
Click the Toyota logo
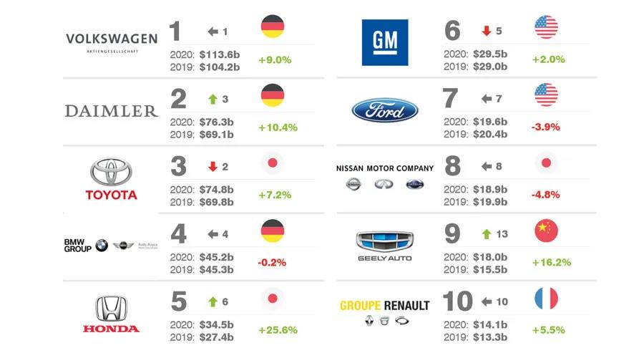[112, 180]
